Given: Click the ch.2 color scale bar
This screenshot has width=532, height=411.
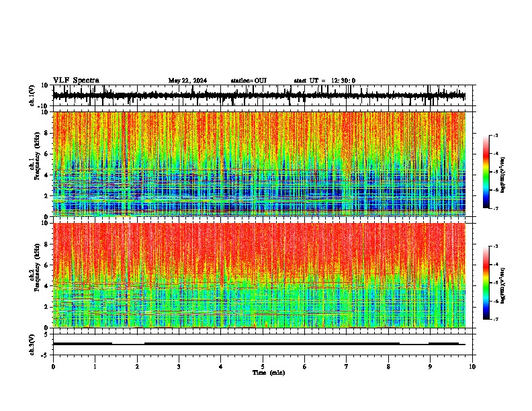Looking at the screenshot, I should point(486,283).
